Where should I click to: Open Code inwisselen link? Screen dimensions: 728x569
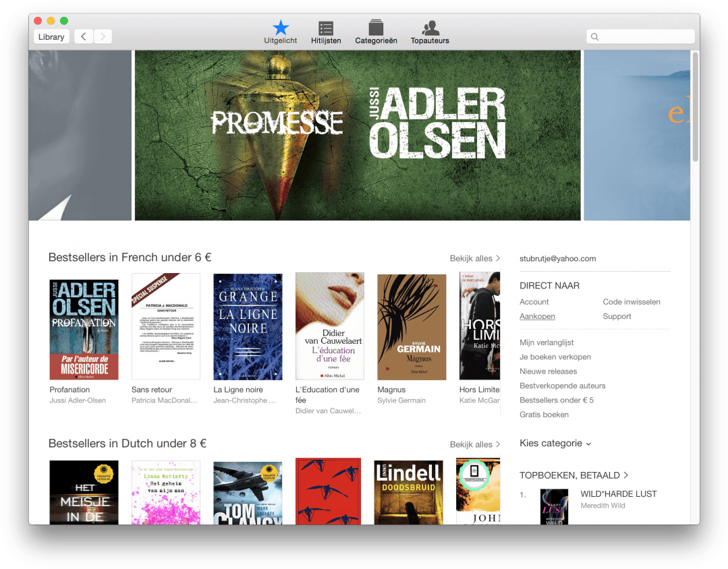(x=632, y=302)
